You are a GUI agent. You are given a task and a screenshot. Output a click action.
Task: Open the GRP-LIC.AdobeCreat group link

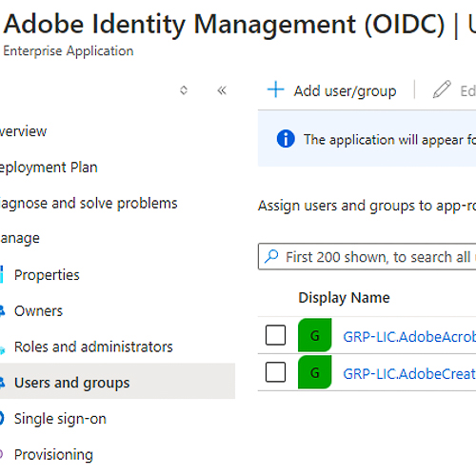click(409, 374)
